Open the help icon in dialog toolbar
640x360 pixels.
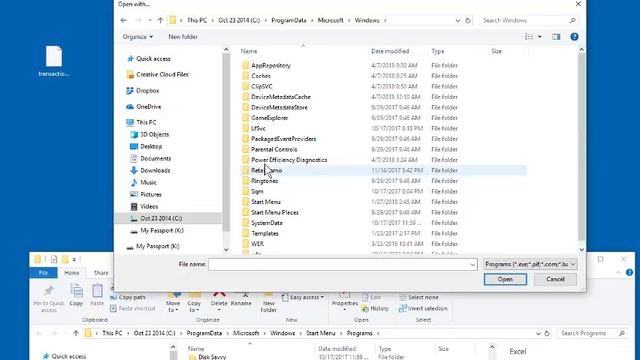(574, 37)
